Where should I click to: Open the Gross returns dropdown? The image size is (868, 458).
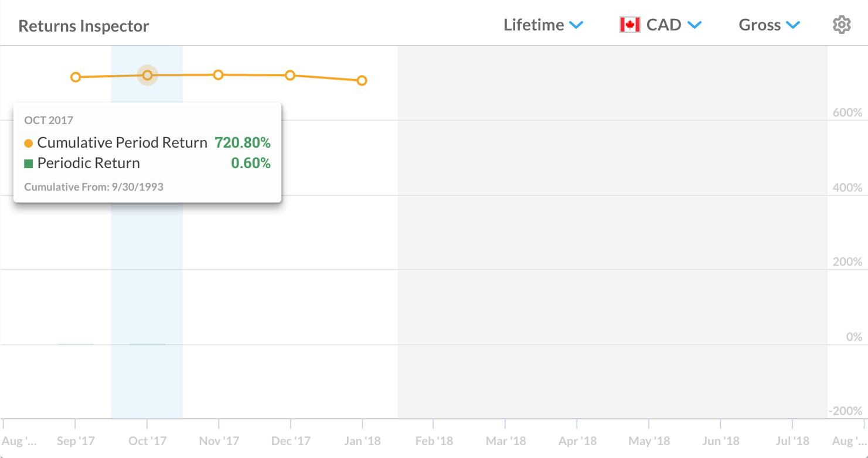[x=769, y=25]
